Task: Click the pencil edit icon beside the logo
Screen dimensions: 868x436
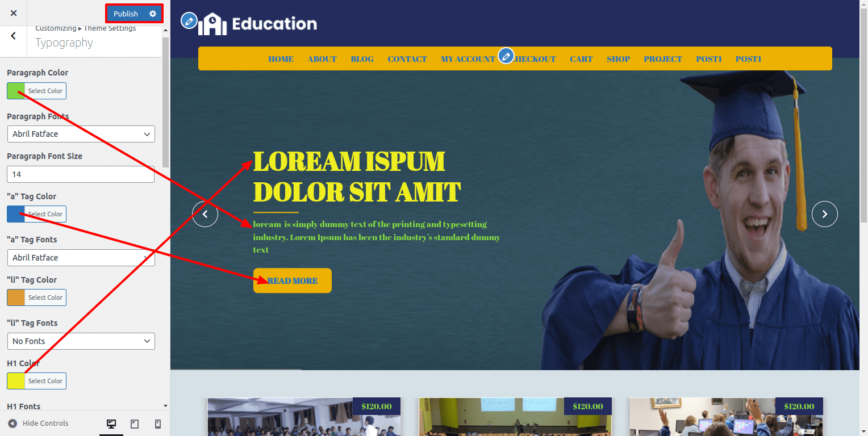Action: click(x=189, y=21)
